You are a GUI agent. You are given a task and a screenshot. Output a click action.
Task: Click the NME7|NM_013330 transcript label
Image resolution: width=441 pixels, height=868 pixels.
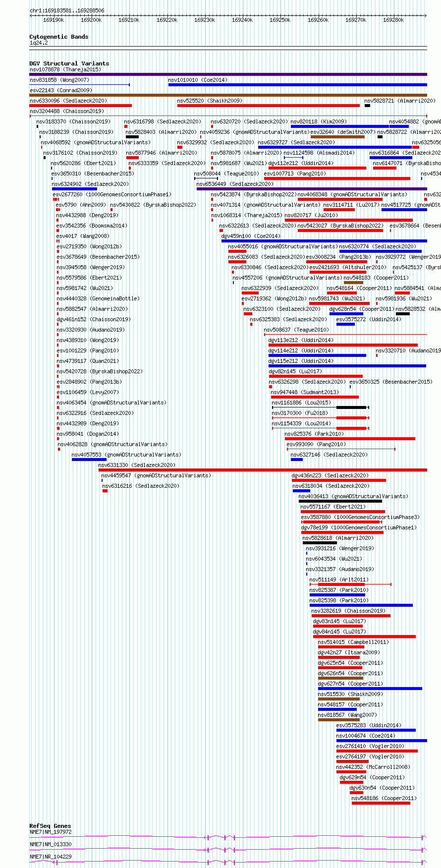[51, 844]
